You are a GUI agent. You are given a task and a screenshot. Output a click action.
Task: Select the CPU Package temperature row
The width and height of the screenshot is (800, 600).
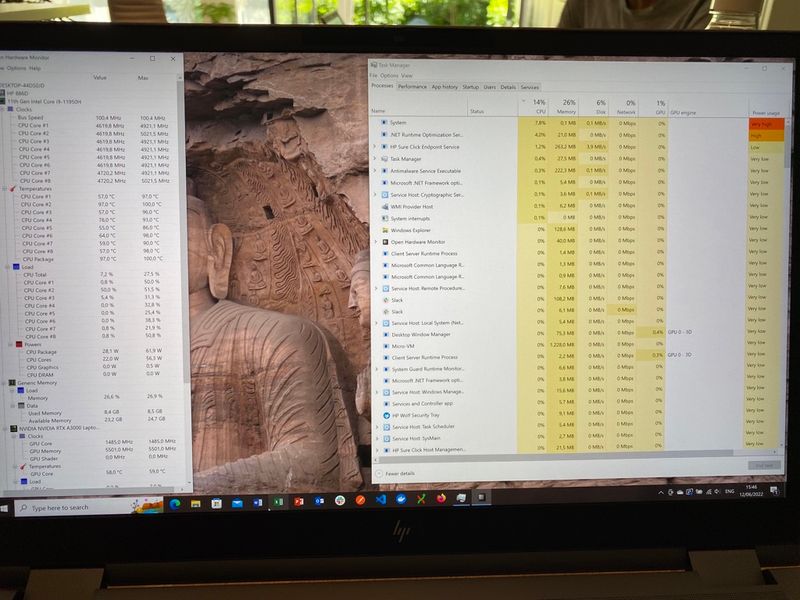click(92, 259)
